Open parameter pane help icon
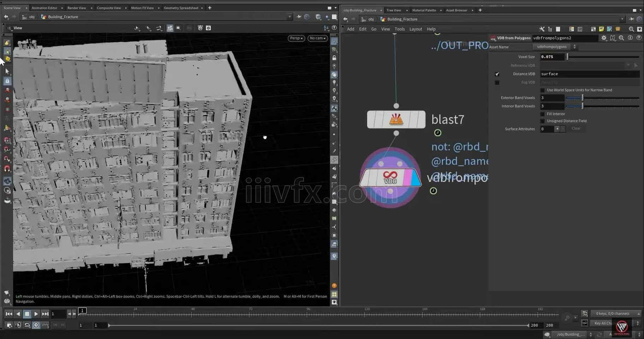 (x=639, y=38)
